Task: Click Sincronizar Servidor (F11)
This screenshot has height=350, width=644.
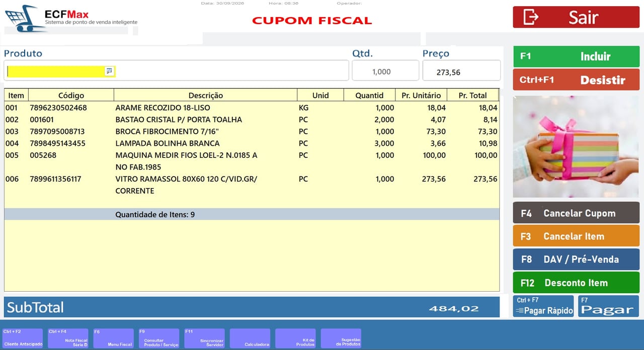Action: [204, 338]
